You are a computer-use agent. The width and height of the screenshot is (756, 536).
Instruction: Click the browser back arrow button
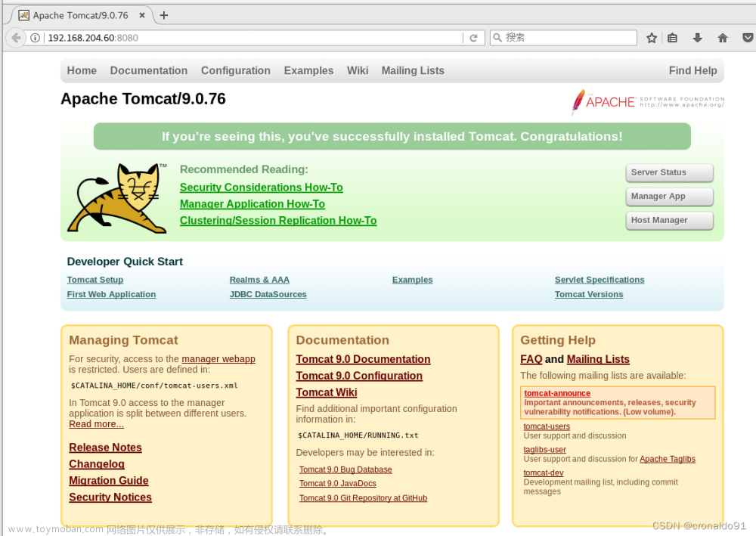(x=15, y=38)
